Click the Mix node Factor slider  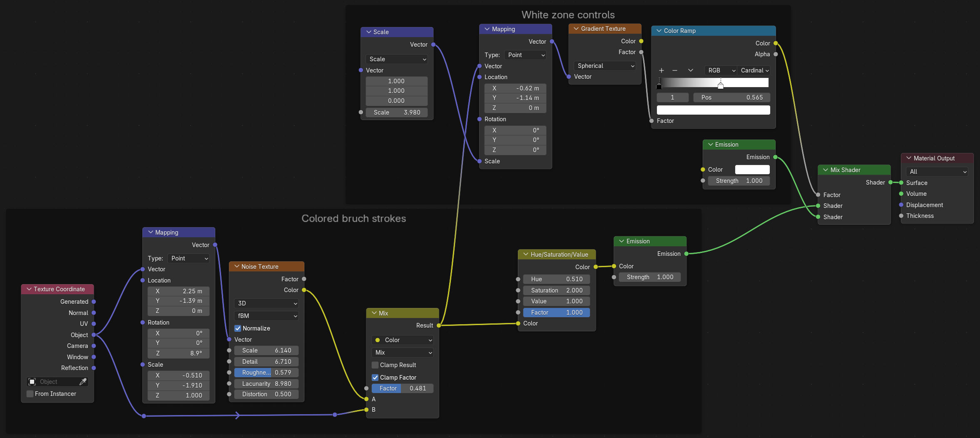402,388
